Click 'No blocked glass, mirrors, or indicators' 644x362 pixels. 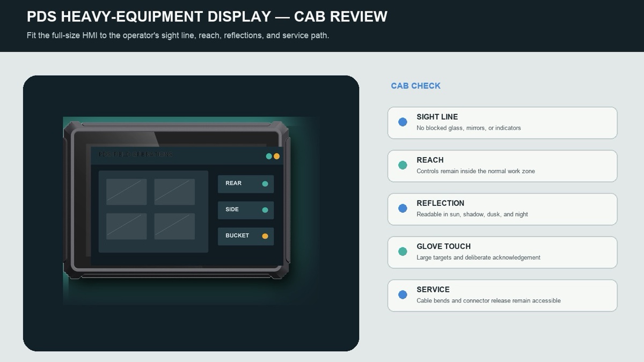[469, 128]
